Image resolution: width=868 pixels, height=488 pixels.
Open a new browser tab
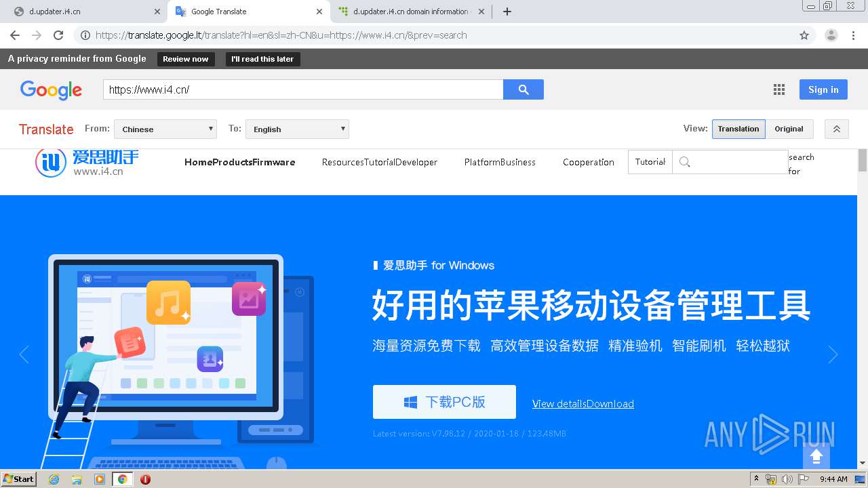tap(507, 12)
